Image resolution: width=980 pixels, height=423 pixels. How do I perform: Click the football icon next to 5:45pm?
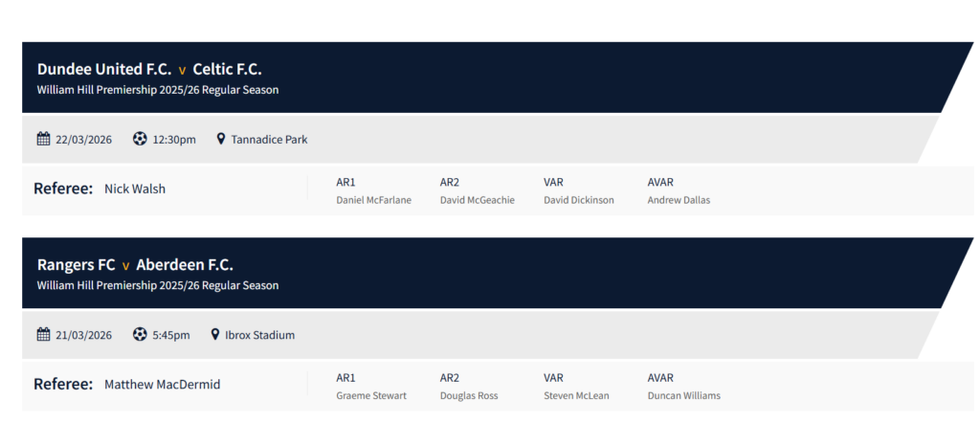point(140,335)
